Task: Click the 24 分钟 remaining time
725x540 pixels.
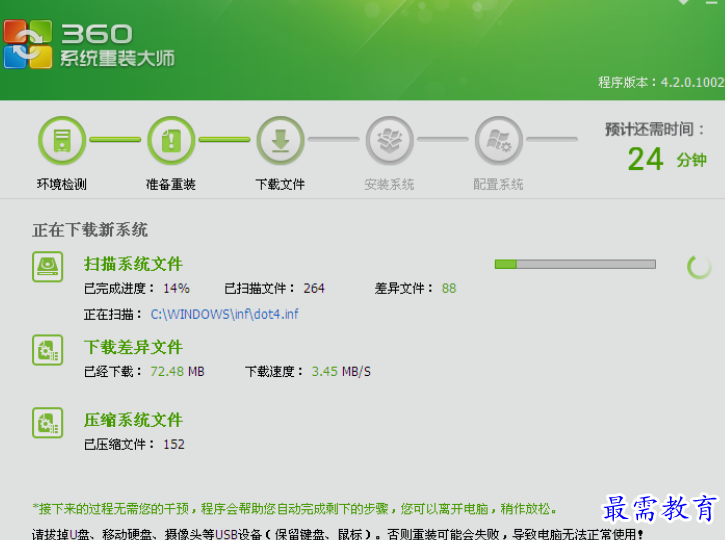Action: 667,159
